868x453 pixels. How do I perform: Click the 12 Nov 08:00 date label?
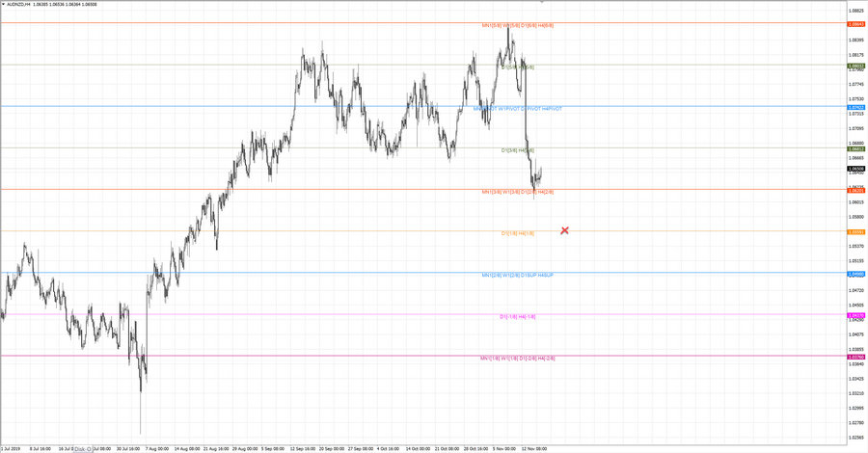534,449
